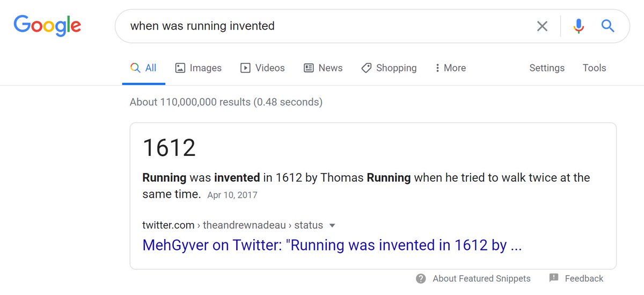Open the MehGyver on Twitter result link
The width and height of the screenshot is (644, 295).
tap(332, 246)
